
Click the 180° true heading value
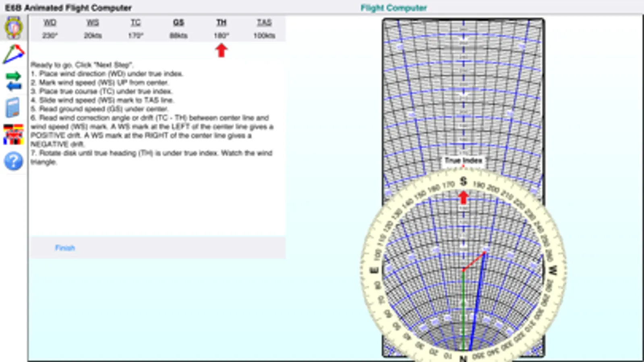pyautogui.click(x=221, y=35)
